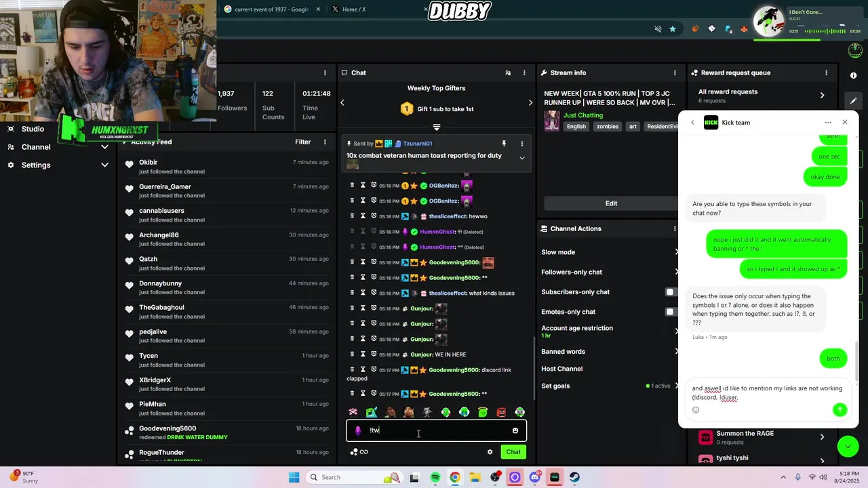
Task: Bookmark page with star icon
Action: pos(673,29)
